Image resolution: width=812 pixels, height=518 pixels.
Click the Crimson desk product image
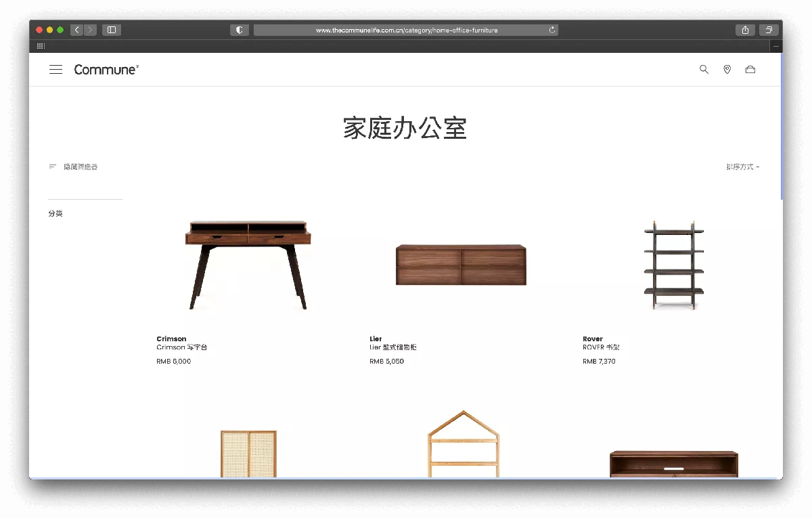[x=248, y=265]
